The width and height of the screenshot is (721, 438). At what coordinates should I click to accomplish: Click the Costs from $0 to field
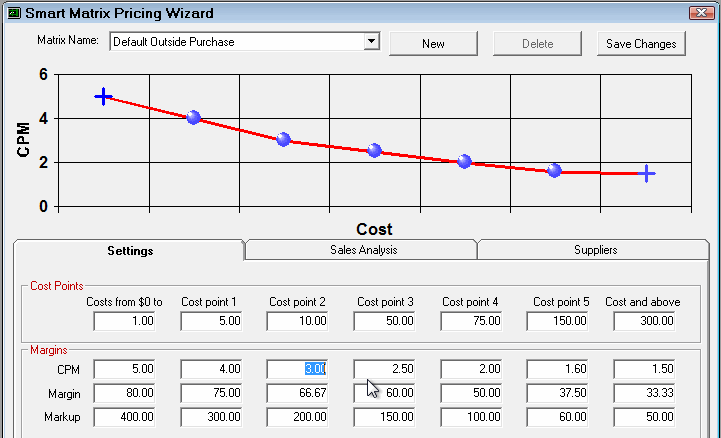click(124, 321)
